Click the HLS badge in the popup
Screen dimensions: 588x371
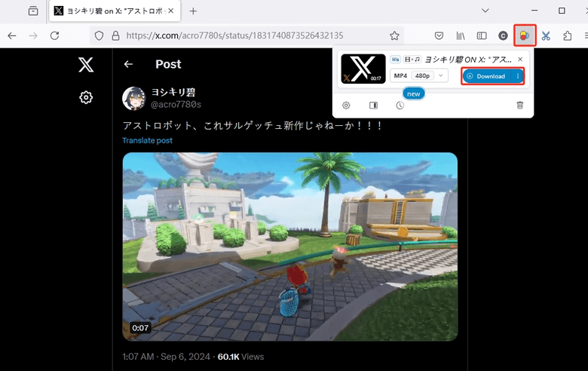point(395,60)
